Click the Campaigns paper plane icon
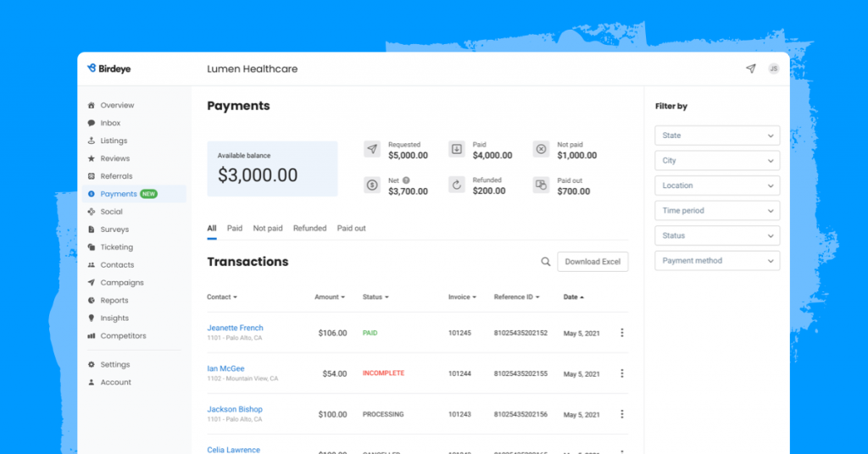The height and width of the screenshot is (454, 868). (x=92, y=283)
